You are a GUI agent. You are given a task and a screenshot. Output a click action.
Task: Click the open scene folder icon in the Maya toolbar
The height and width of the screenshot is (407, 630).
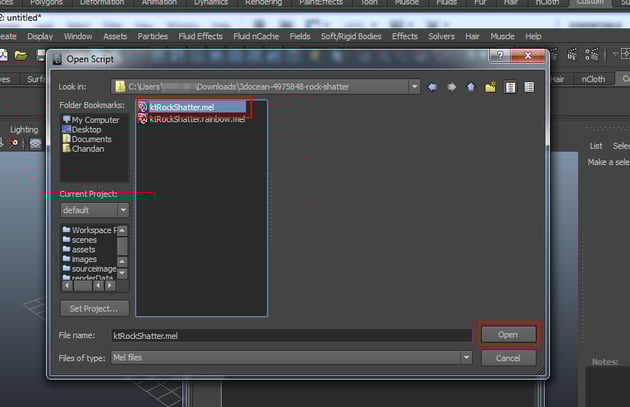click(21, 55)
